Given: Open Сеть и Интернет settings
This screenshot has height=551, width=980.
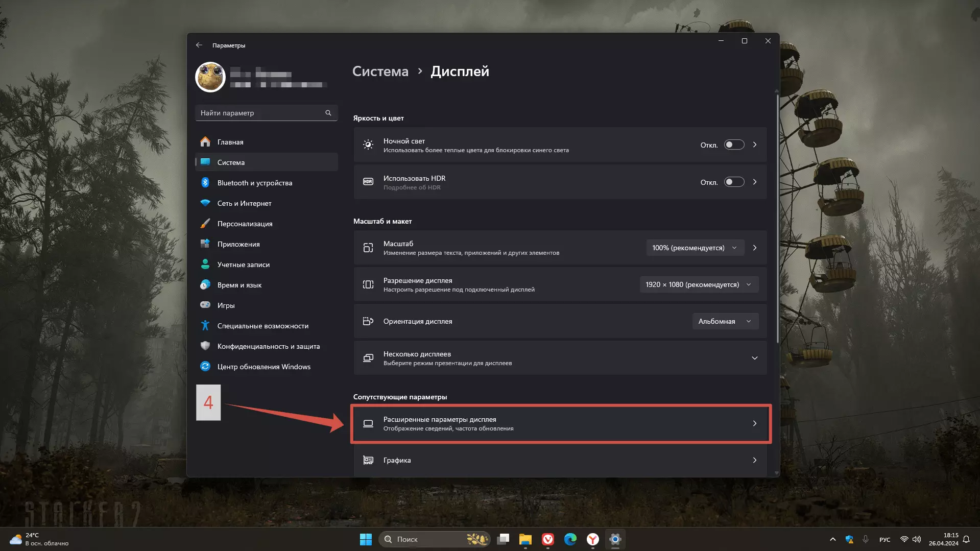Looking at the screenshot, I should click(266, 203).
